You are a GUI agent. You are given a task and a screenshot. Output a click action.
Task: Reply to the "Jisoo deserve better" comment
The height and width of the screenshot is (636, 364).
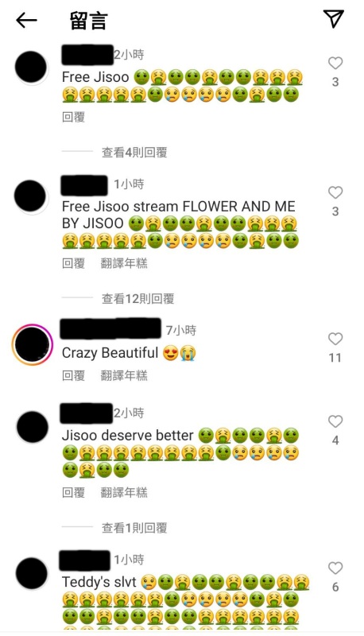point(73,492)
